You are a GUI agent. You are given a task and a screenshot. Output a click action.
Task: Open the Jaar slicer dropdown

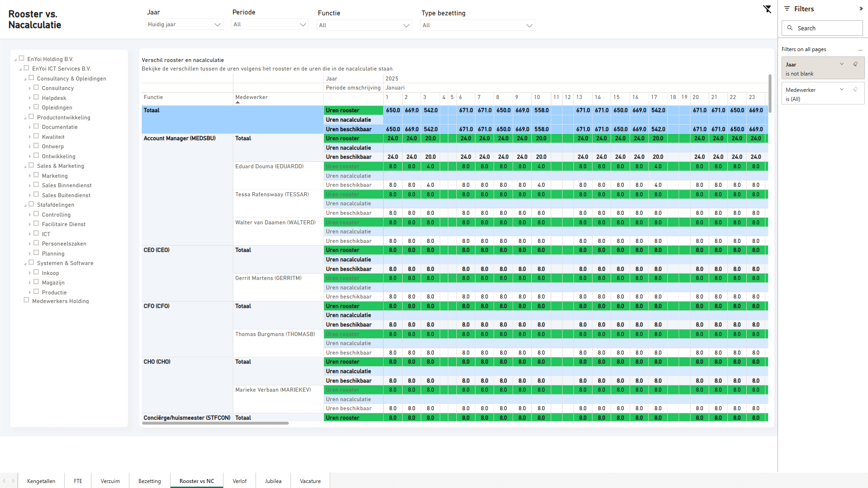184,25
